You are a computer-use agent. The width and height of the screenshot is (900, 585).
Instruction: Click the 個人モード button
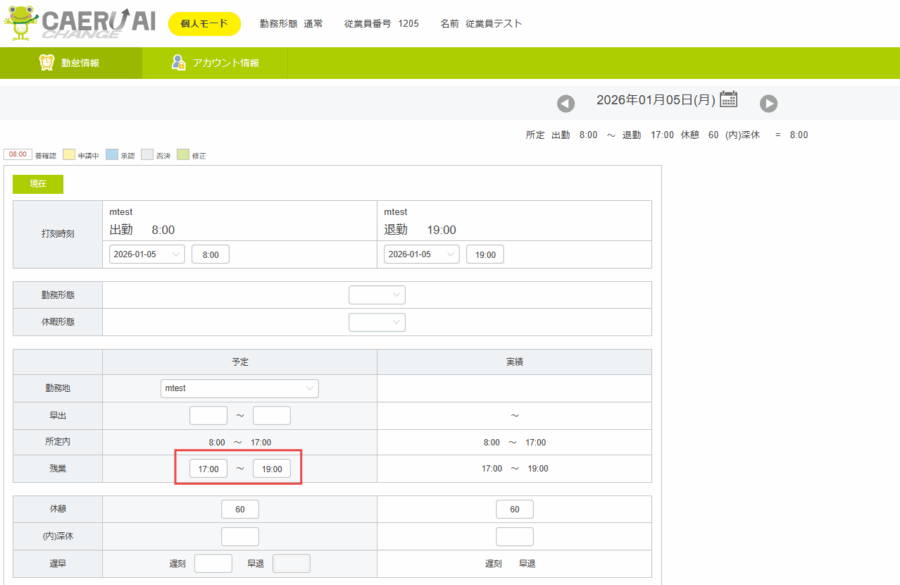point(204,24)
